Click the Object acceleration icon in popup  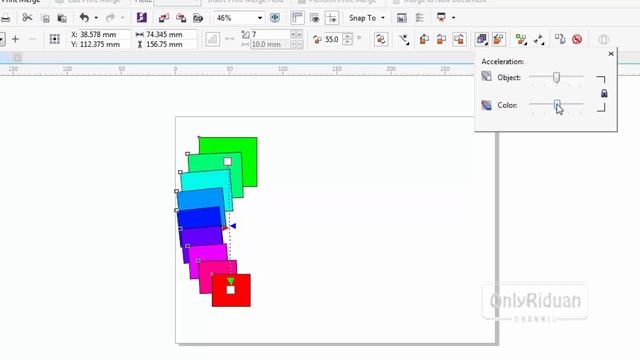487,76
